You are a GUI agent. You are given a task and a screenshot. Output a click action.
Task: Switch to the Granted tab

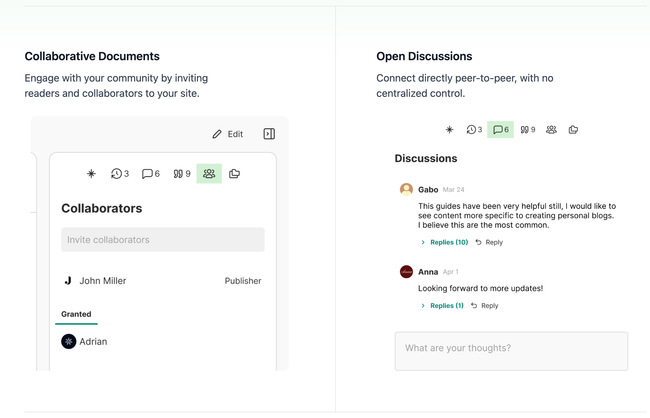coord(76,314)
